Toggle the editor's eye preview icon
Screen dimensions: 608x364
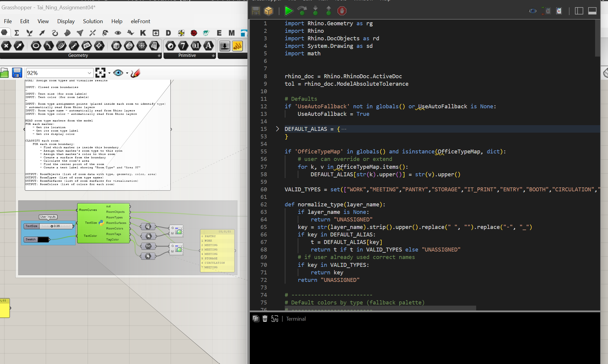coord(532,11)
